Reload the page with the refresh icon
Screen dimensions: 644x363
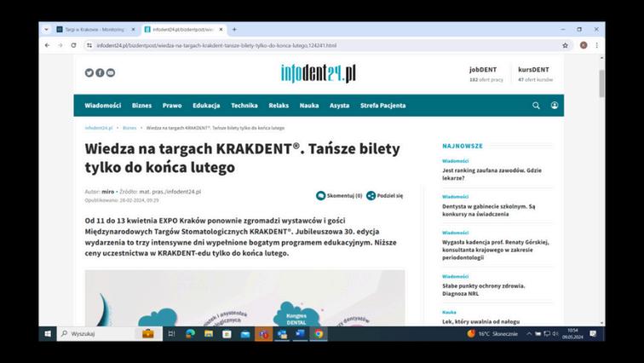click(73, 45)
